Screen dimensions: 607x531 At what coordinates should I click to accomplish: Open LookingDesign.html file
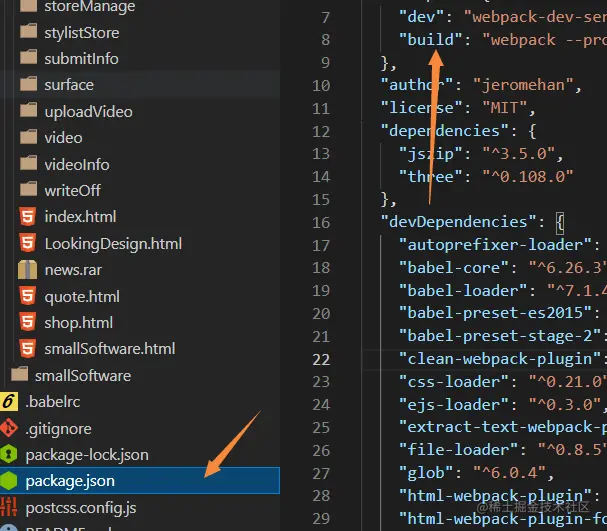coord(113,244)
